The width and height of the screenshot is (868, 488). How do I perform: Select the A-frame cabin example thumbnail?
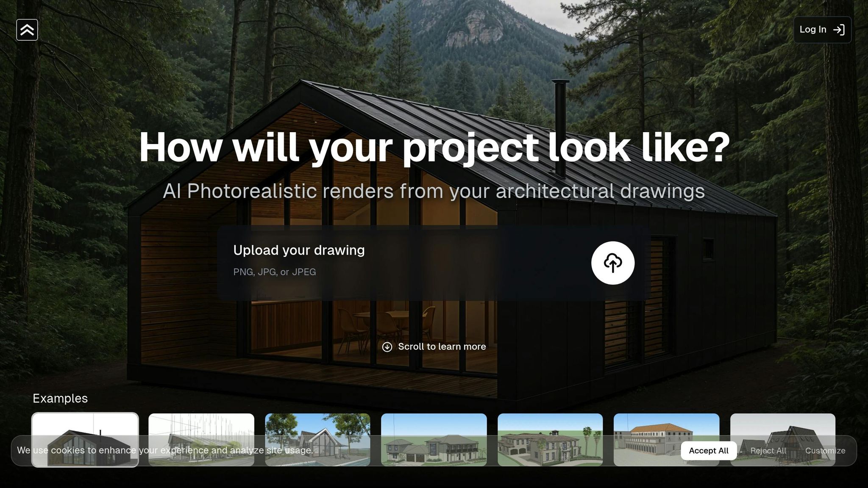(x=783, y=440)
